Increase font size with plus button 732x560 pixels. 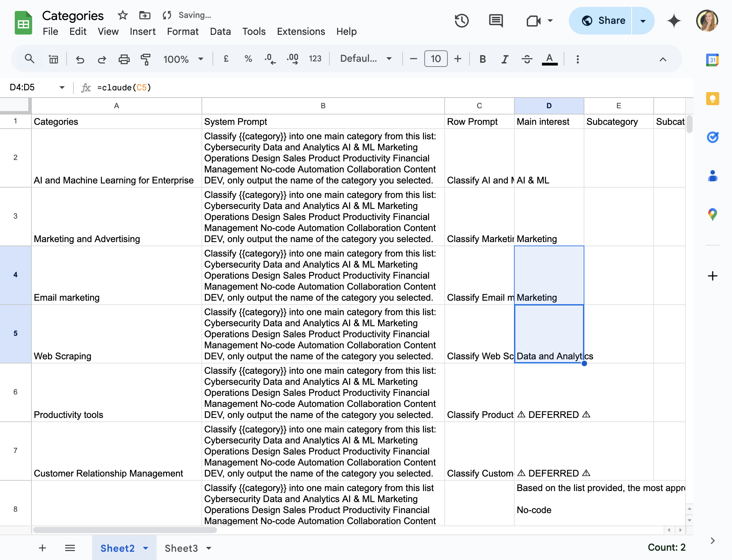coord(458,59)
